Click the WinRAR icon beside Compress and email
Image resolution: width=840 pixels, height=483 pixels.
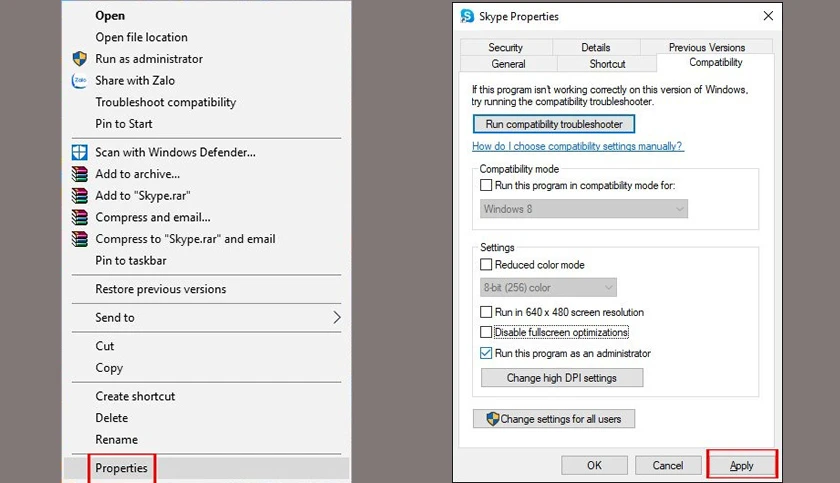(79, 217)
